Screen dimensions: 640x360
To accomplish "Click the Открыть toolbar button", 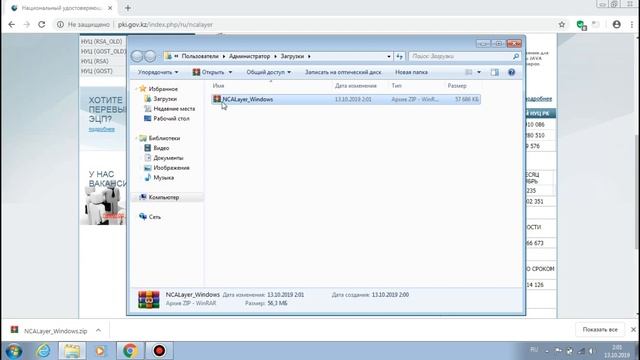I will [x=208, y=72].
